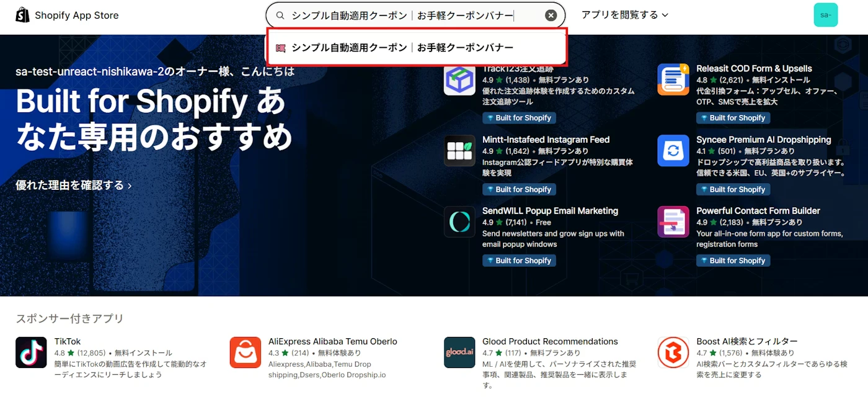
Task: Click Built for Shopify badge under Syncee
Action: (x=733, y=189)
